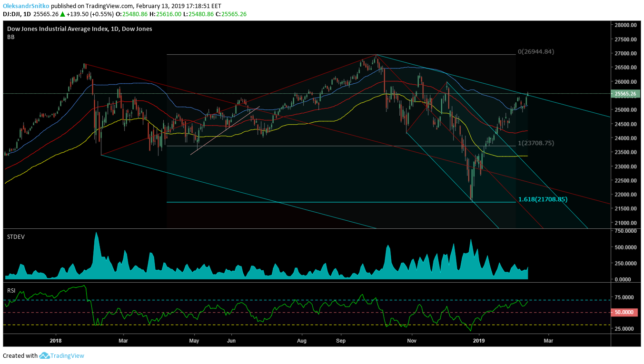
Task: Click the 26000.00 price axis label
Action: (x=625, y=82)
